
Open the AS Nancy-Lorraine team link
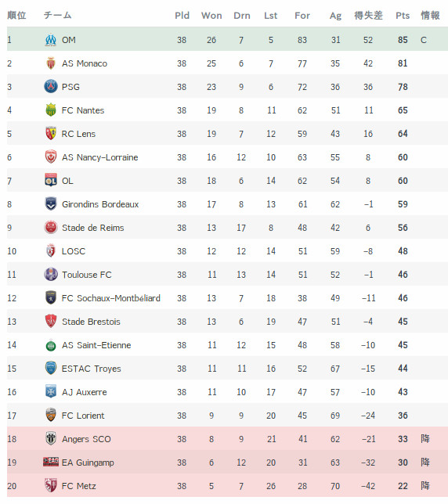pos(100,157)
